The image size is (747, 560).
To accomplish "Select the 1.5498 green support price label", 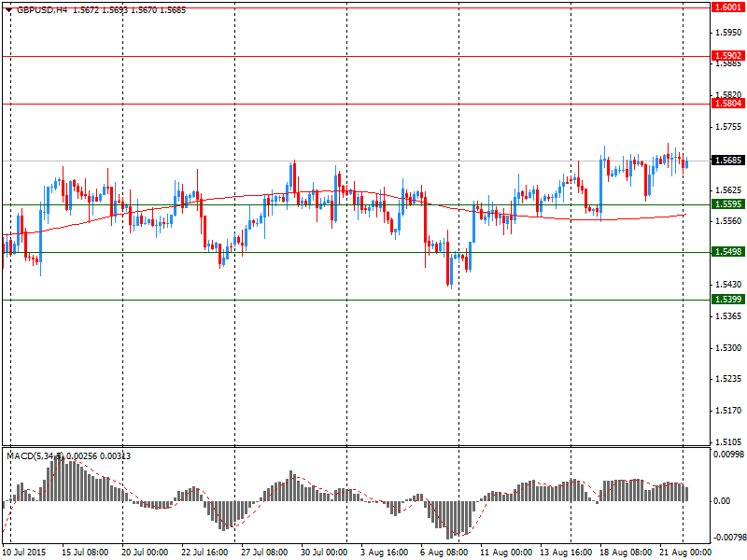I will point(727,252).
